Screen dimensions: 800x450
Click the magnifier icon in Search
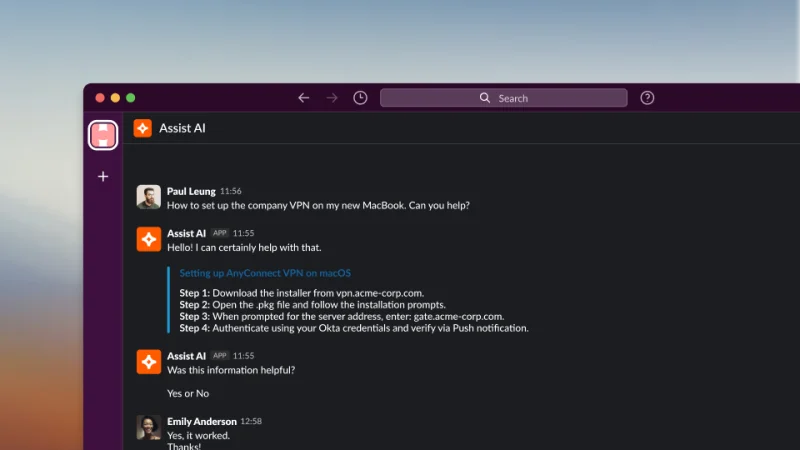(x=485, y=98)
